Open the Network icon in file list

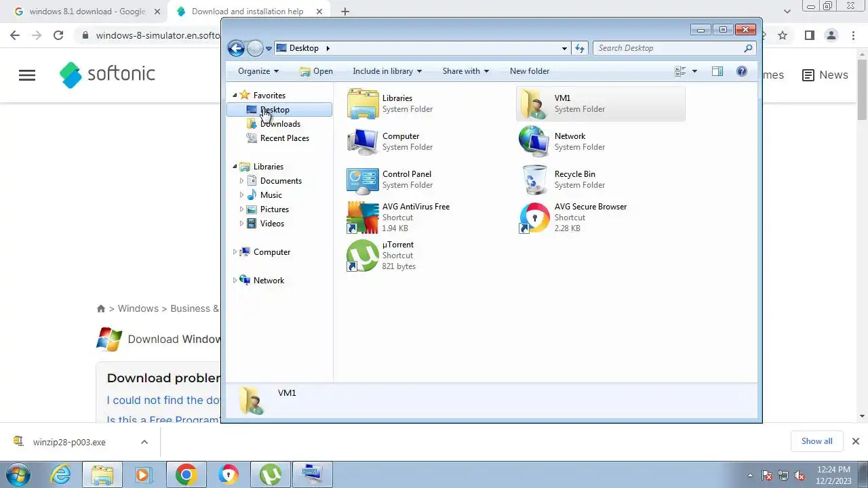[x=535, y=142]
